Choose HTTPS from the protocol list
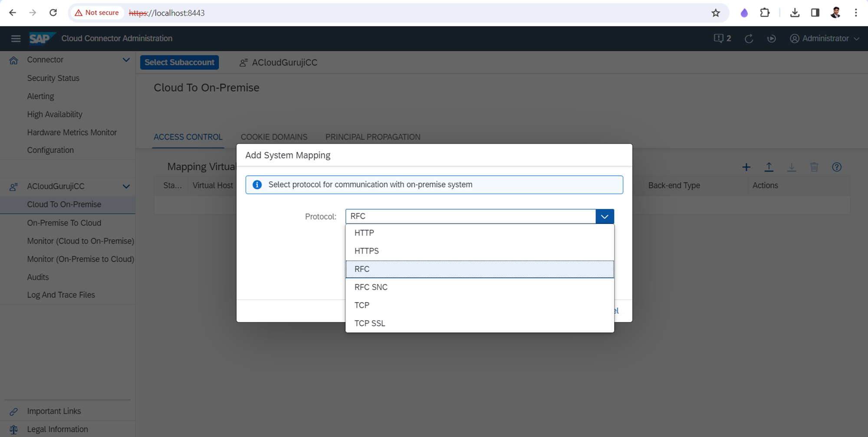This screenshot has width=868, height=437. point(367,251)
